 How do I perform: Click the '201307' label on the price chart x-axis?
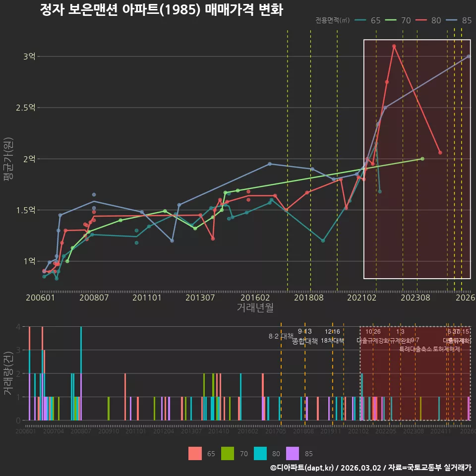coord(200,297)
